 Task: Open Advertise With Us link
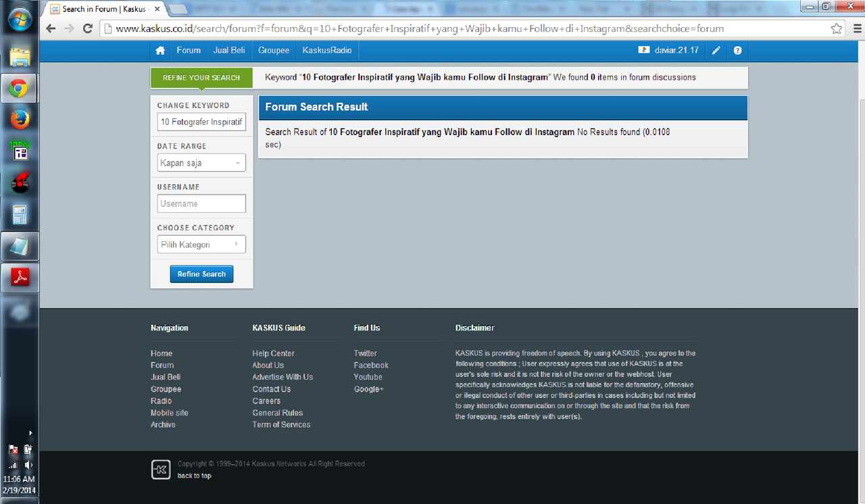282,377
